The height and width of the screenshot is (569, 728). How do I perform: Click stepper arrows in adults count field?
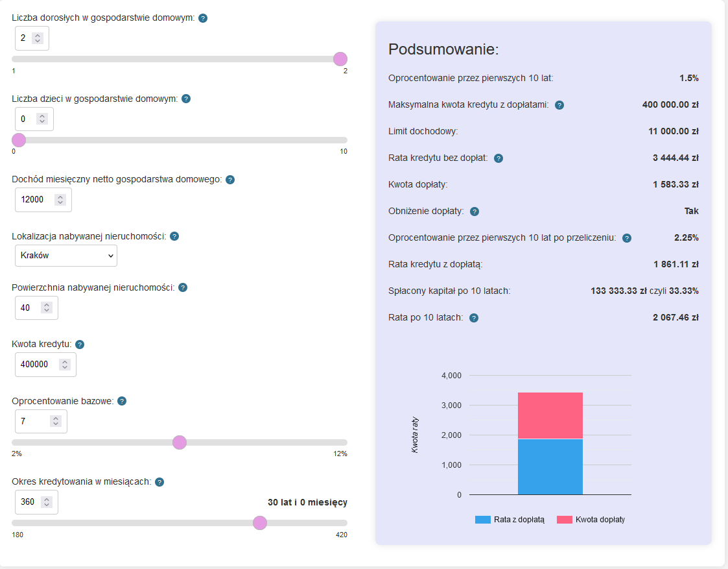pos(38,38)
